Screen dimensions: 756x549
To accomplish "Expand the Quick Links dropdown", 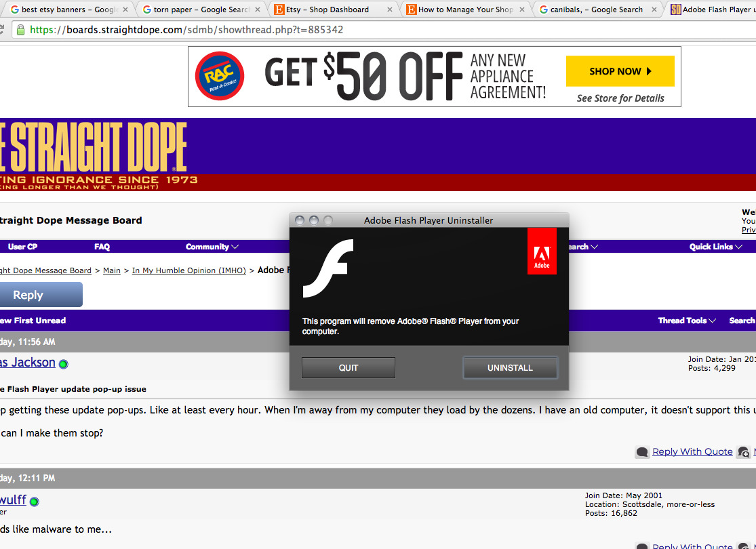I will 715,246.
